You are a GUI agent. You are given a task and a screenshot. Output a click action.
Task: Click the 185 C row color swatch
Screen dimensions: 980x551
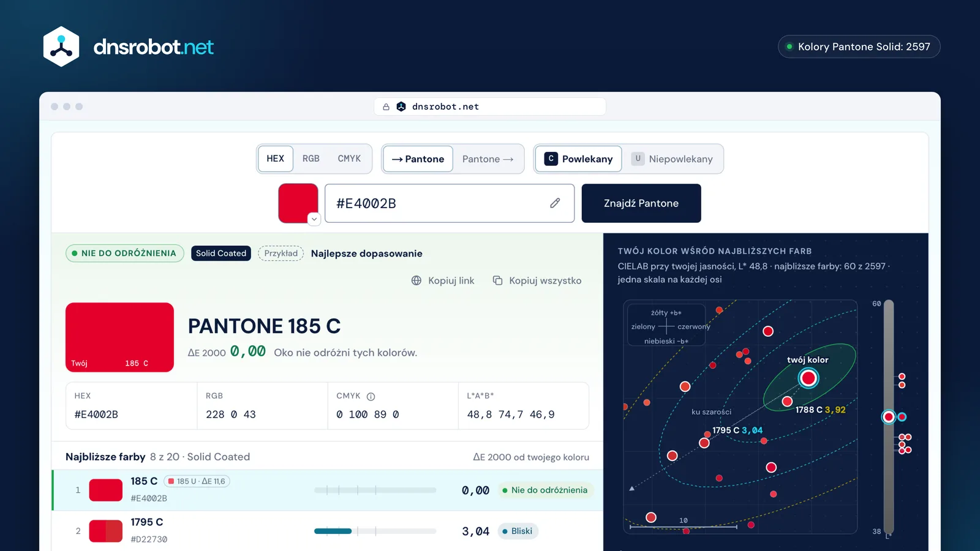click(106, 490)
